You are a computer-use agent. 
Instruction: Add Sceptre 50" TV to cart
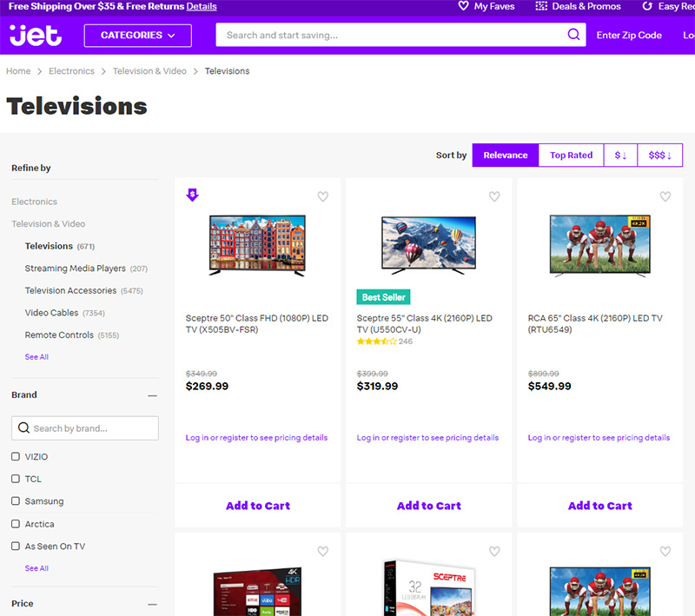pos(258,506)
